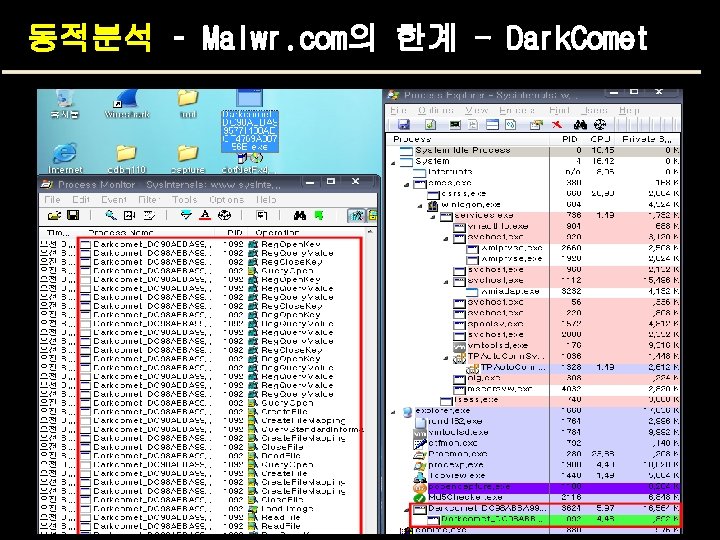Viewport: 720px width, 540px height.
Task: Sort by Private Bytes column header
Action: pyautogui.click(x=648, y=139)
